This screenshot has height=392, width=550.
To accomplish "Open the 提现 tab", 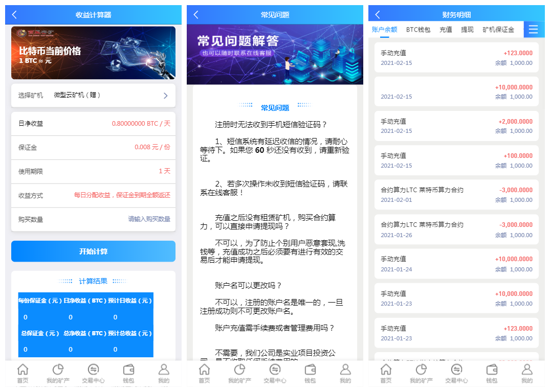I will coord(467,30).
